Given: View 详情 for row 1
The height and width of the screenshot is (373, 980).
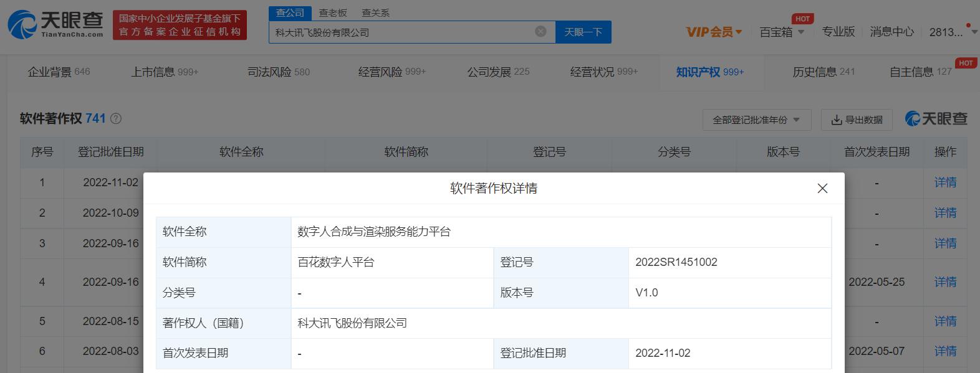Looking at the screenshot, I should pos(945,182).
